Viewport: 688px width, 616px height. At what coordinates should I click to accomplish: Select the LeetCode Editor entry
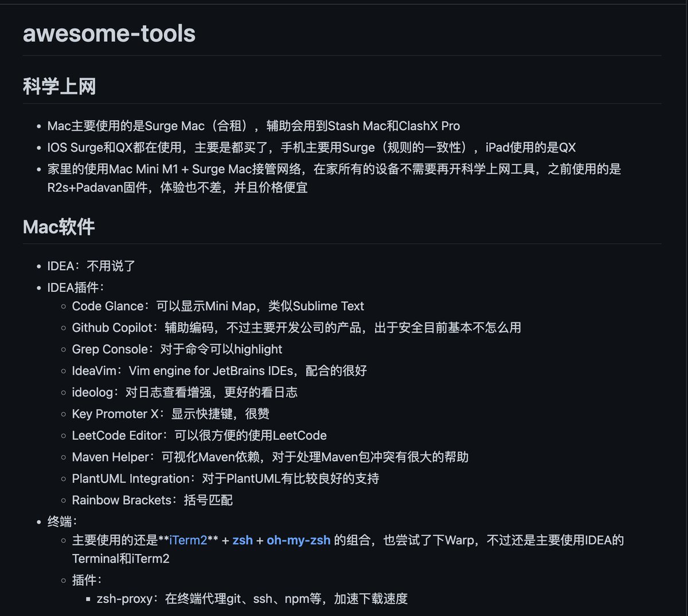click(198, 435)
